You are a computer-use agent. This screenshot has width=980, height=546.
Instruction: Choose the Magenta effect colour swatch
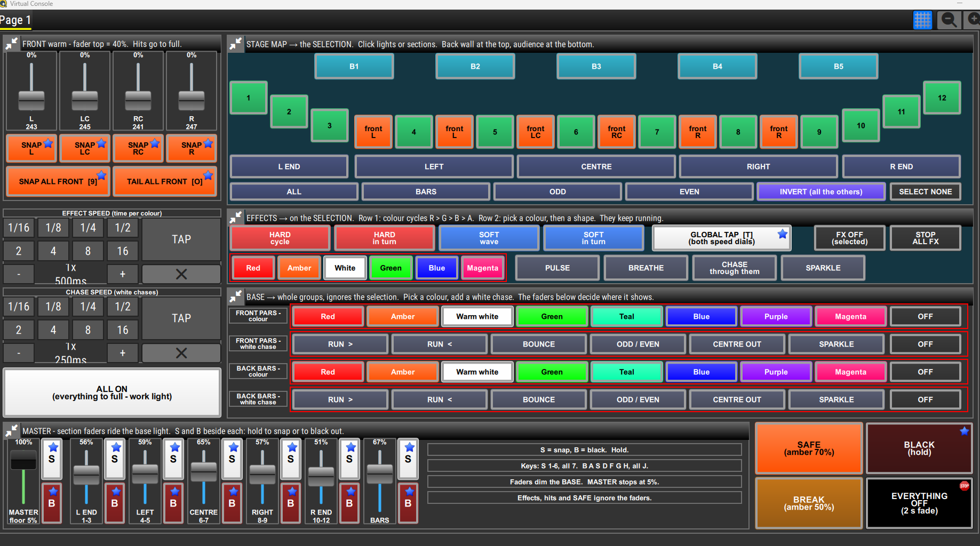click(482, 268)
